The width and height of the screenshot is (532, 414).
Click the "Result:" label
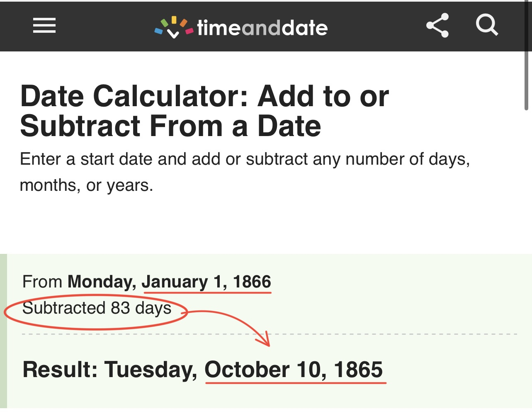(x=60, y=369)
